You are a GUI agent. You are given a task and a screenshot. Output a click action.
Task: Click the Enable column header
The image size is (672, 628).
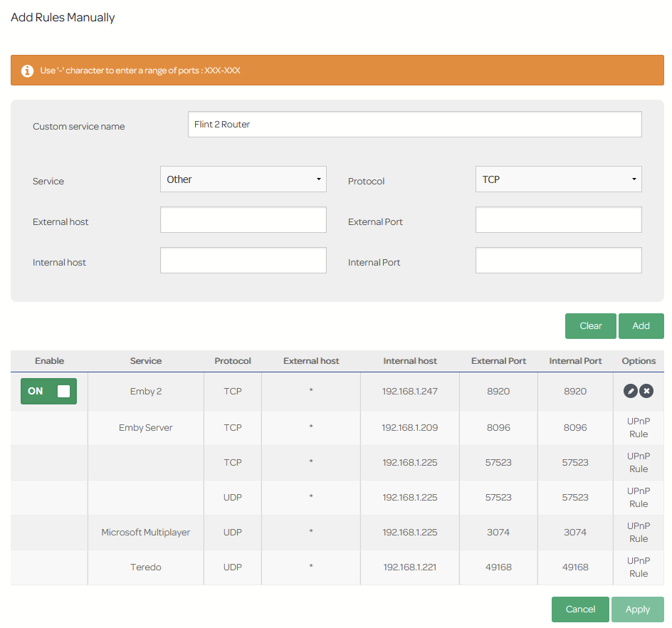point(49,361)
